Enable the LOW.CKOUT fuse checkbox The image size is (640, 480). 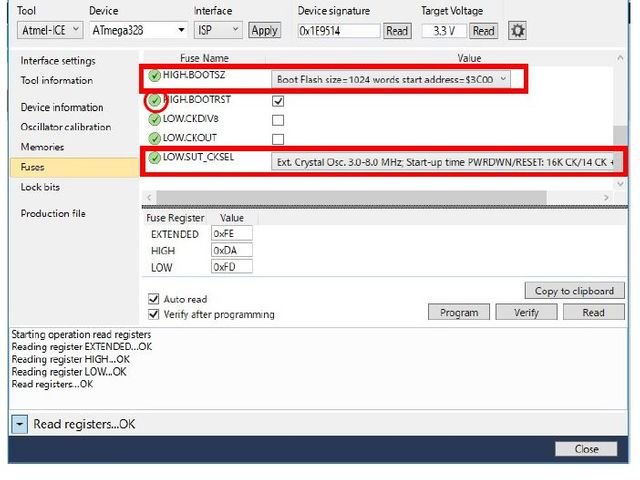(x=278, y=139)
